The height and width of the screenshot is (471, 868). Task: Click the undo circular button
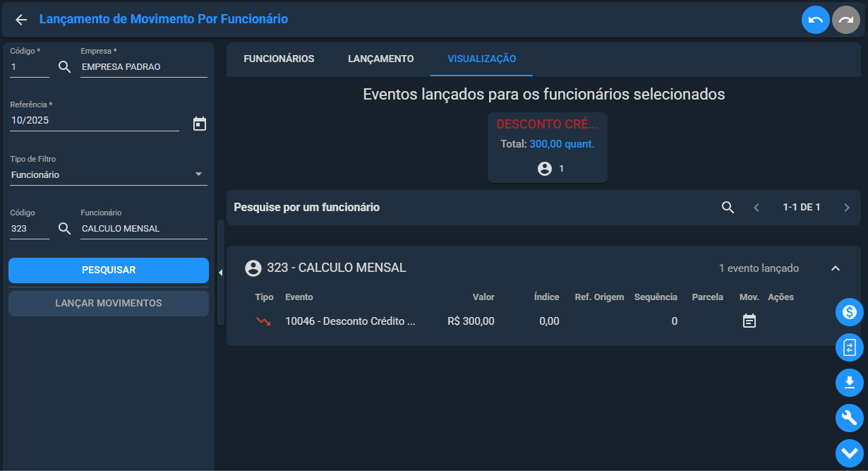(816, 20)
